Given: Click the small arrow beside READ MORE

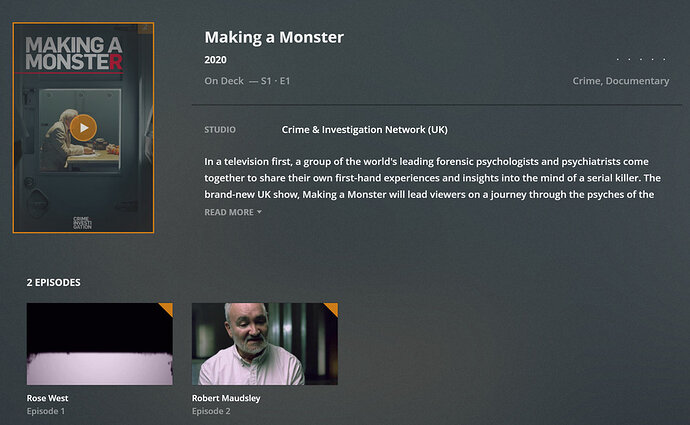Looking at the screenshot, I should (x=259, y=212).
